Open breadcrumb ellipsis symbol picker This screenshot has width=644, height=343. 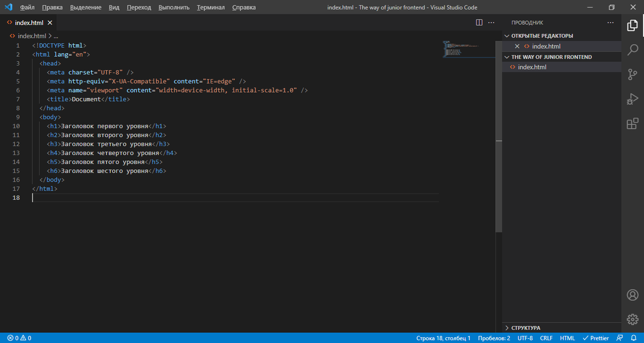(x=56, y=36)
